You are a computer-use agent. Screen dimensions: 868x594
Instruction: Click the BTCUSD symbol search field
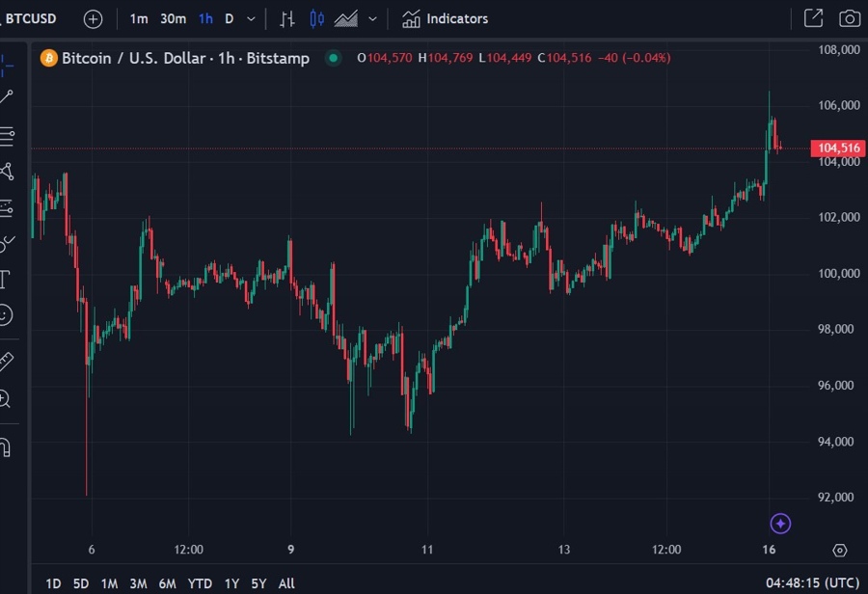(31, 19)
